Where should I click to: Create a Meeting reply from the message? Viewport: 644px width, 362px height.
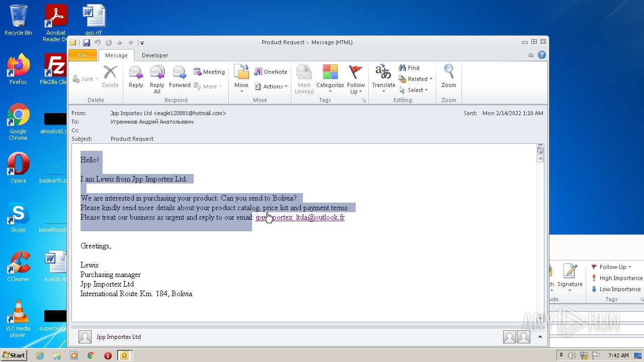click(209, 72)
